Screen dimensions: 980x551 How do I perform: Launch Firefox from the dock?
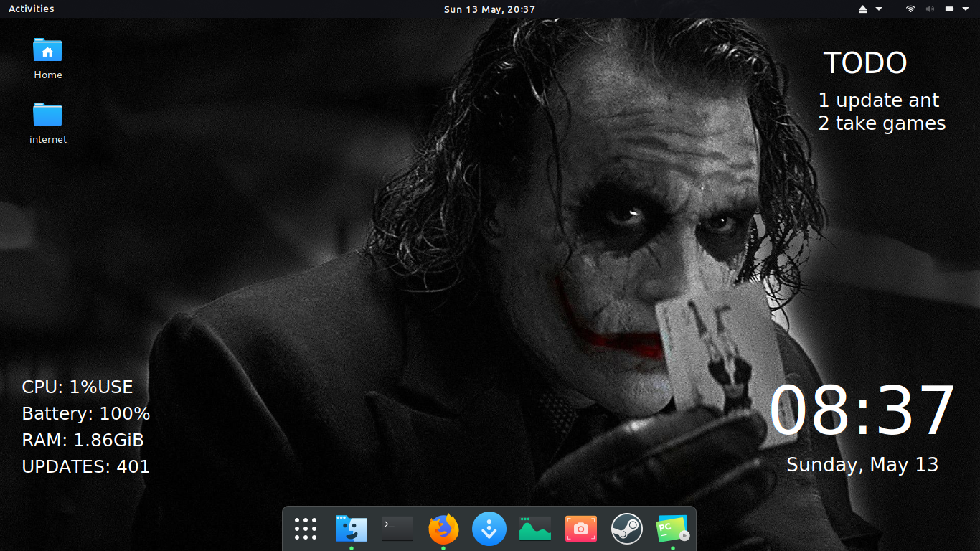tap(443, 529)
